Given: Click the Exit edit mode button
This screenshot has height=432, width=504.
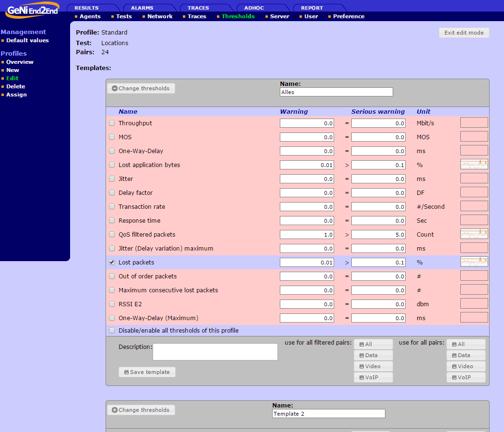Looking at the screenshot, I should (x=464, y=33).
